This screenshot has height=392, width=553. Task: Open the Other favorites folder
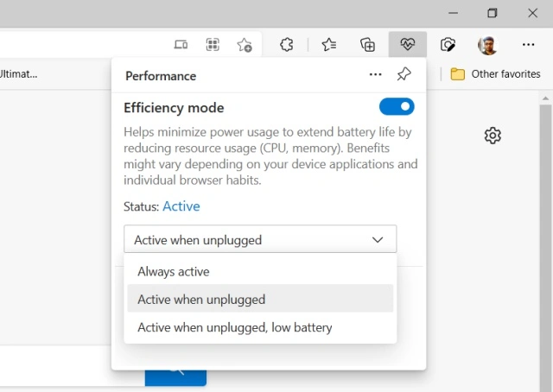coord(495,74)
